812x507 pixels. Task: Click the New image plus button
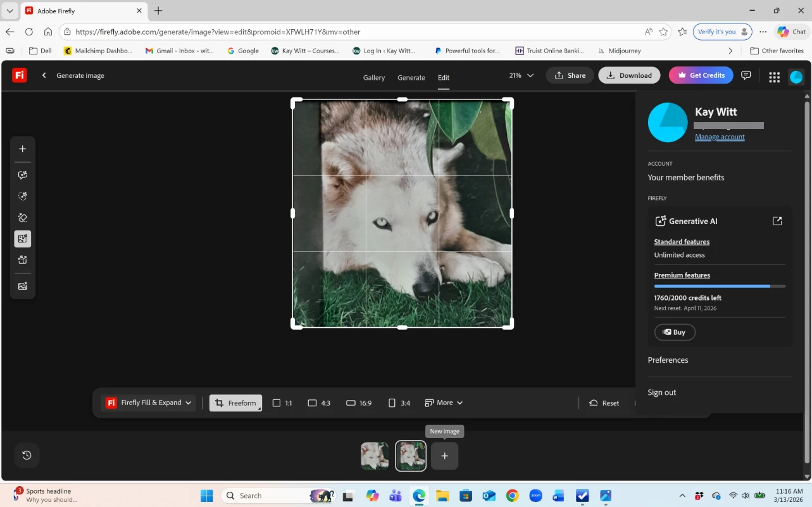coord(444,456)
